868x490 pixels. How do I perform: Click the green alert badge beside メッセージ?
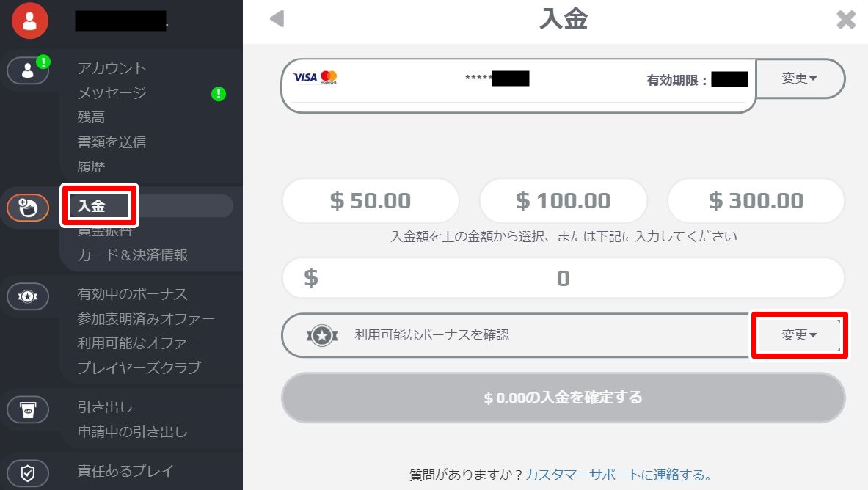pos(219,94)
